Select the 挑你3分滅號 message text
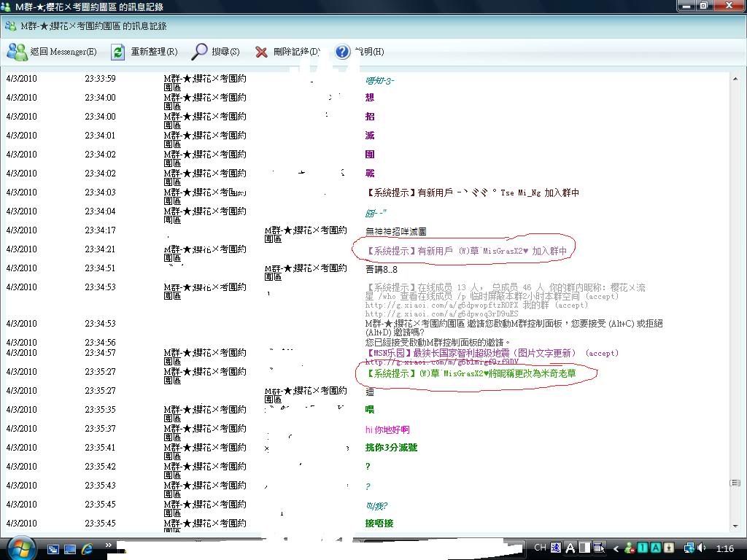 pos(391,448)
